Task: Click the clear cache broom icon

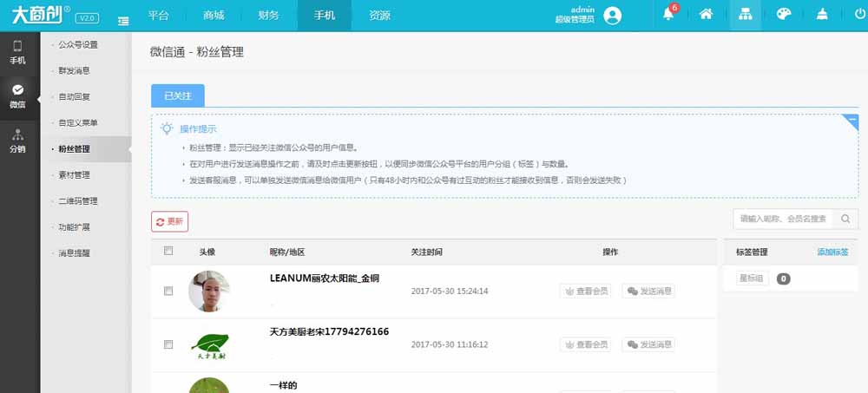Action: 821,15
